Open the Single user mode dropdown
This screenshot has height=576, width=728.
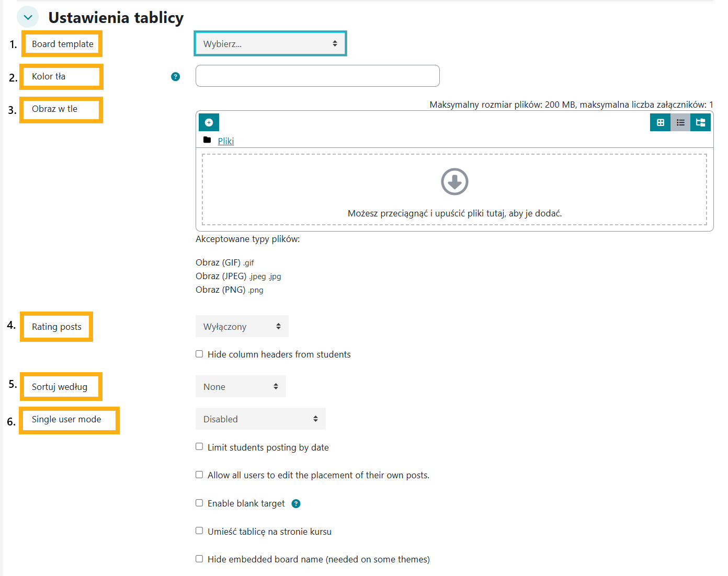point(260,419)
